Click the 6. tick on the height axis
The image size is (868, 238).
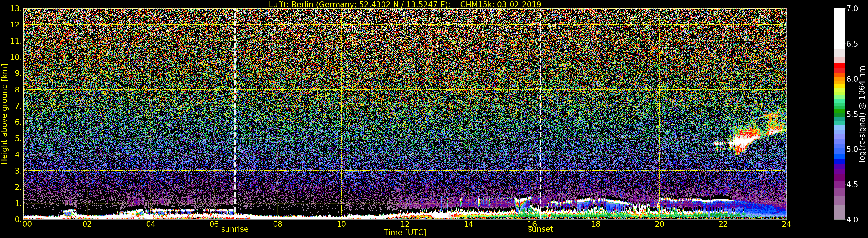18,122
